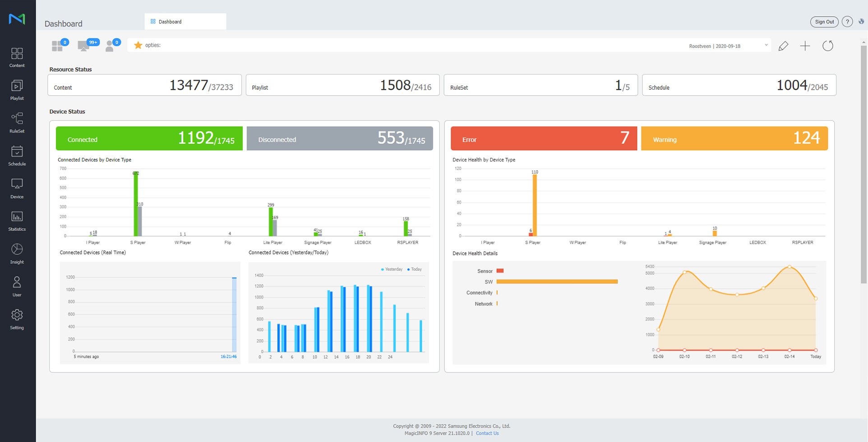This screenshot has height=442, width=868.
Task: Click the page vertical scrollbar
Action: (863, 162)
